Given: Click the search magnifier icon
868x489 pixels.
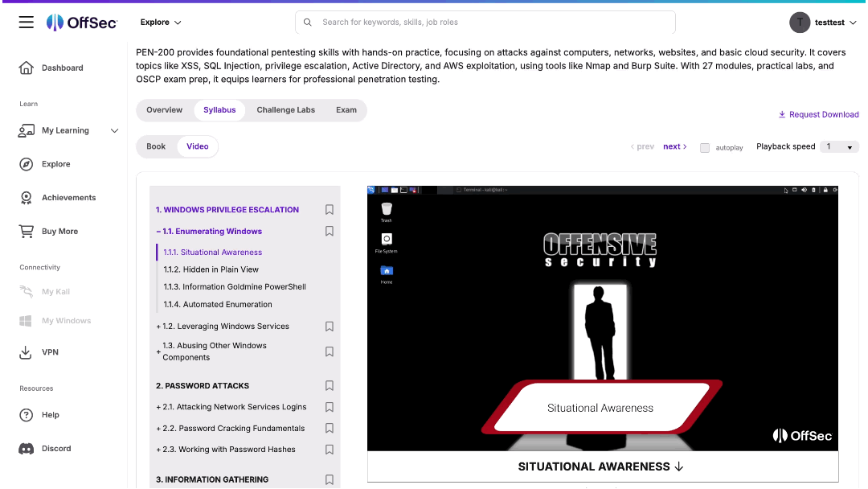Looking at the screenshot, I should 307,23.
